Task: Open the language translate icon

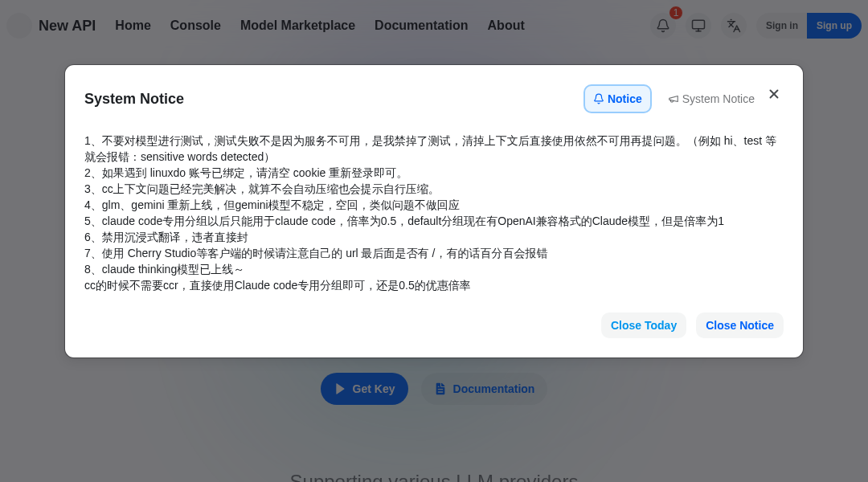Action: [x=734, y=26]
